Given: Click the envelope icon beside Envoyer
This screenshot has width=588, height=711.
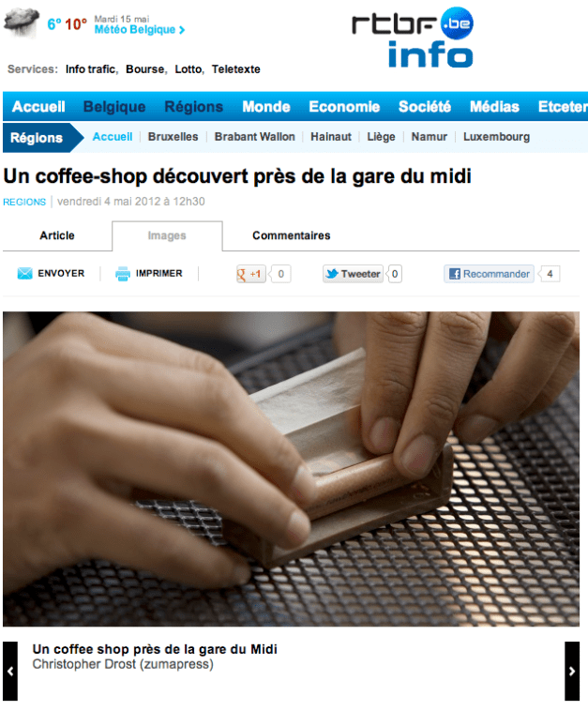Looking at the screenshot, I should (24, 274).
